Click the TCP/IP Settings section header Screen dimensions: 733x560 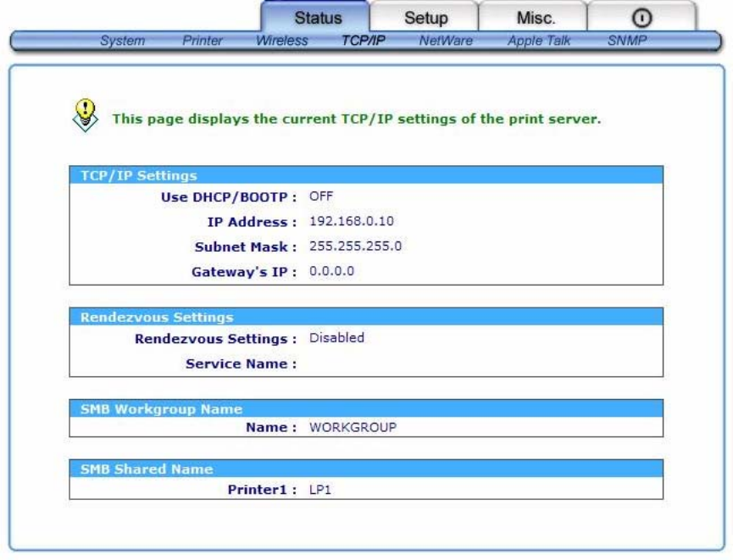point(366,175)
